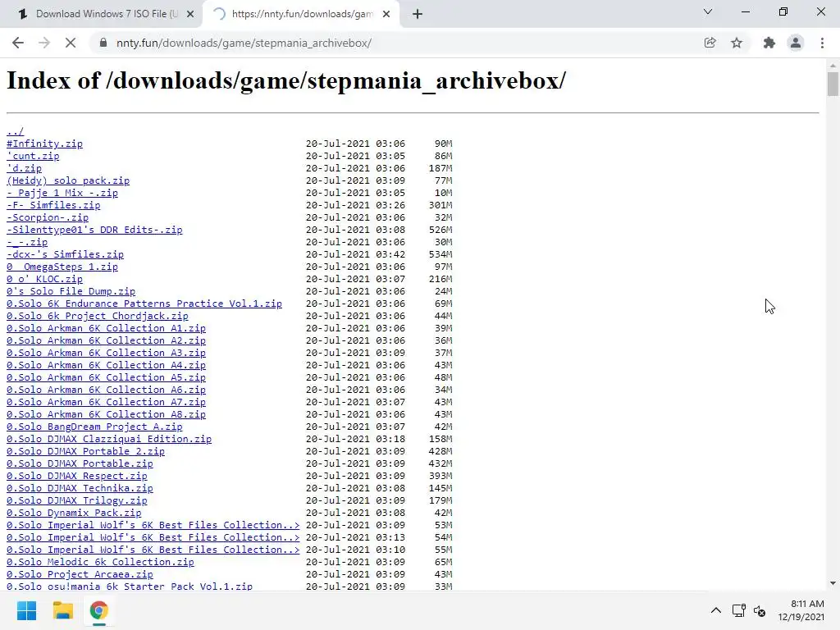Click the Chrome taskbar icon
This screenshot has height=630, width=840.
[x=98, y=610]
